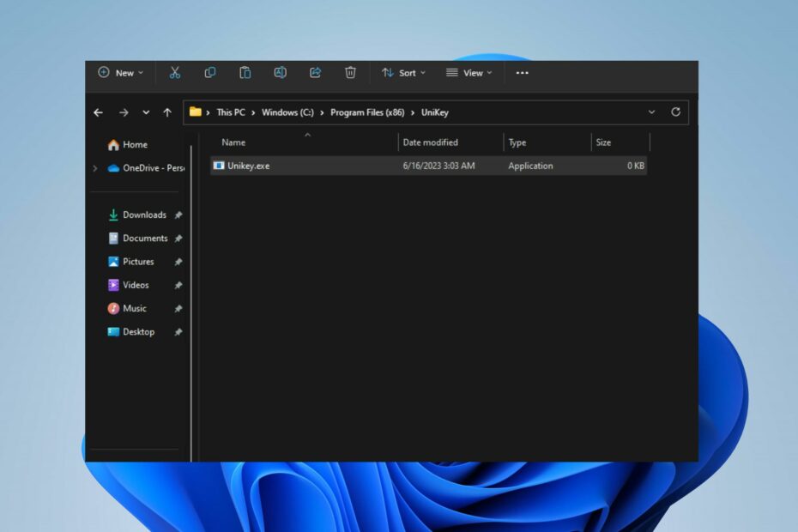Click chevron after Program Files (x86) breadcrumb
Viewport: 798px width, 532px height.
tap(412, 112)
